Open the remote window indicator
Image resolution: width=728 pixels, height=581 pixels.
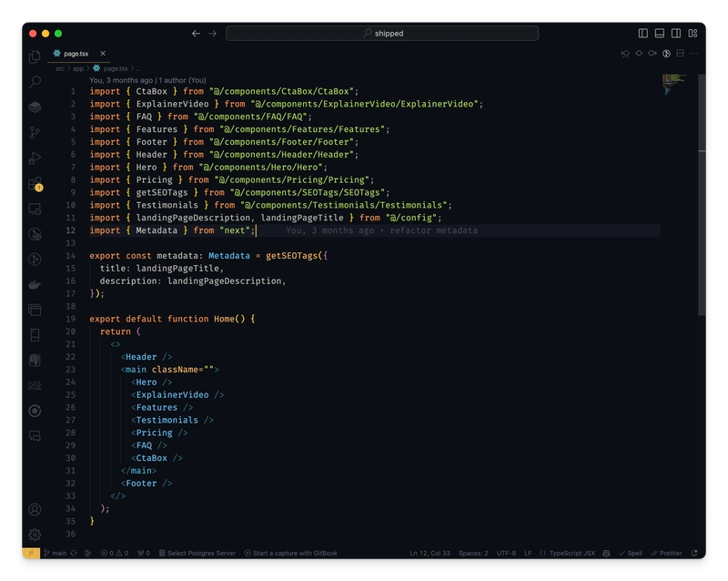31,553
